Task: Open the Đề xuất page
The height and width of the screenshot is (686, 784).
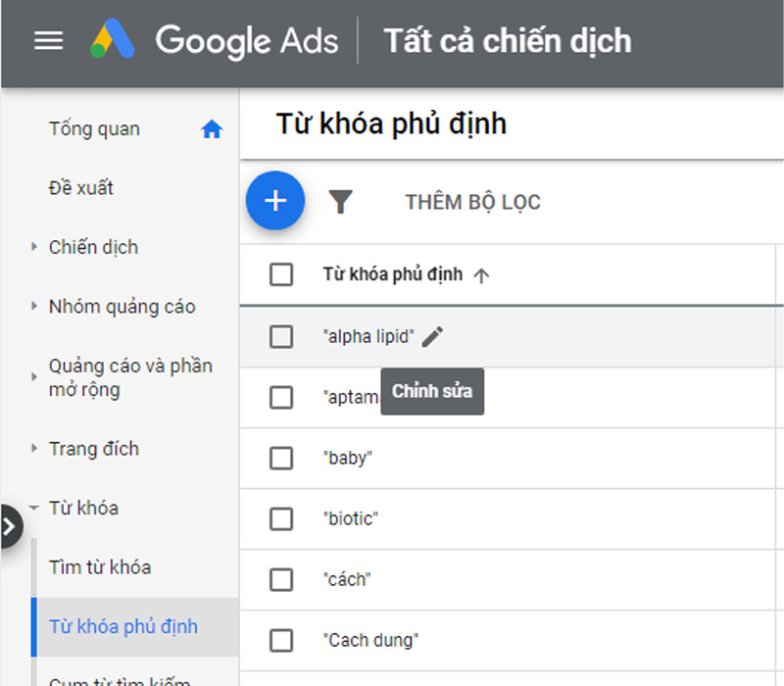Action: click(x=81, y=187)
